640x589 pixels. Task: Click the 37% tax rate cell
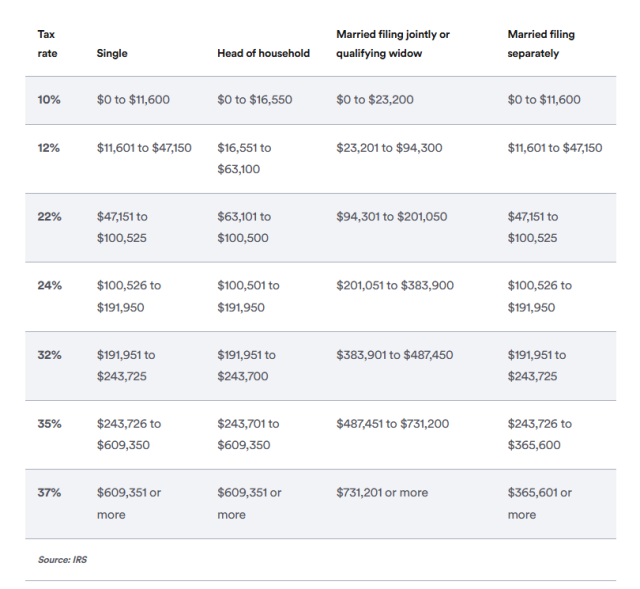(49, 492)
